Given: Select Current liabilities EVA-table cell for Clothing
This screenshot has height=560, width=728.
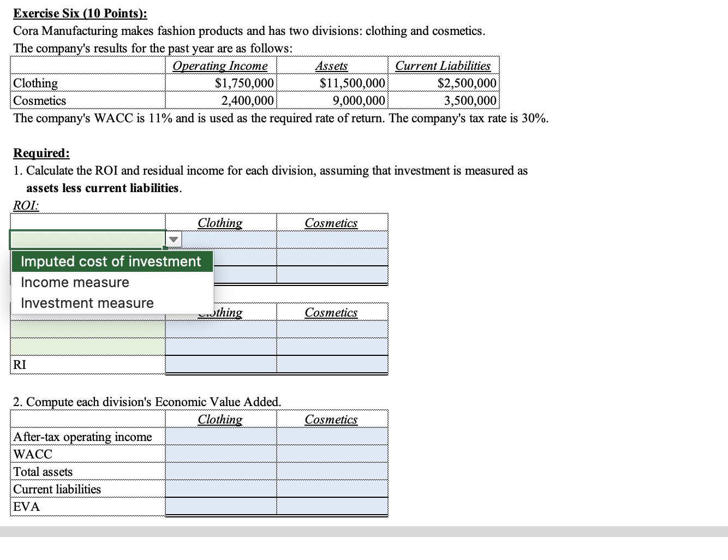Looking at the screenshot, I should pyautogui.click(x=221, y=488).
